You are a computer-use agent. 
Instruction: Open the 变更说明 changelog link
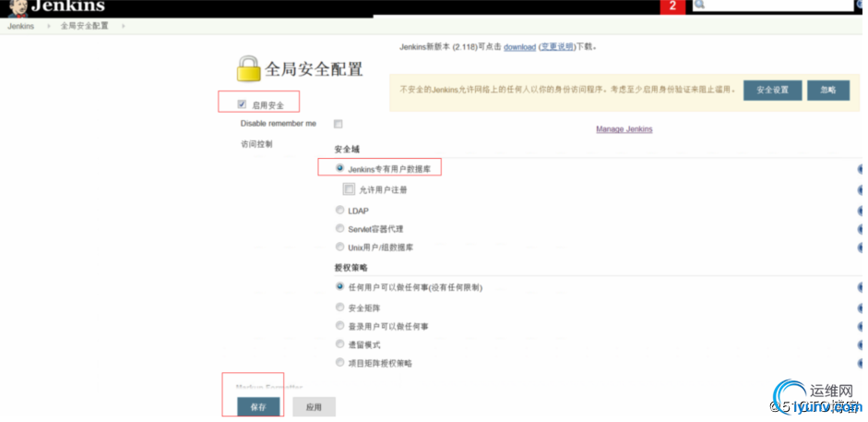tap(557, 47)
